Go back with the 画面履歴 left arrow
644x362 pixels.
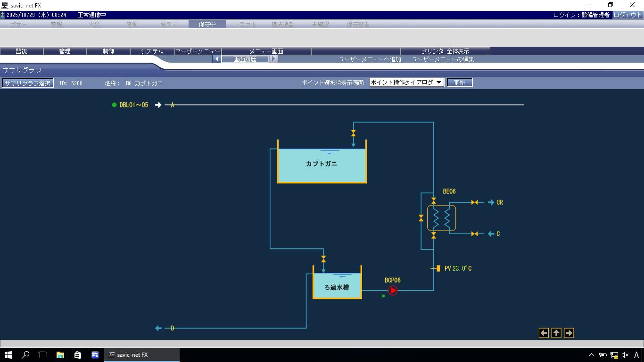(216, 59)
